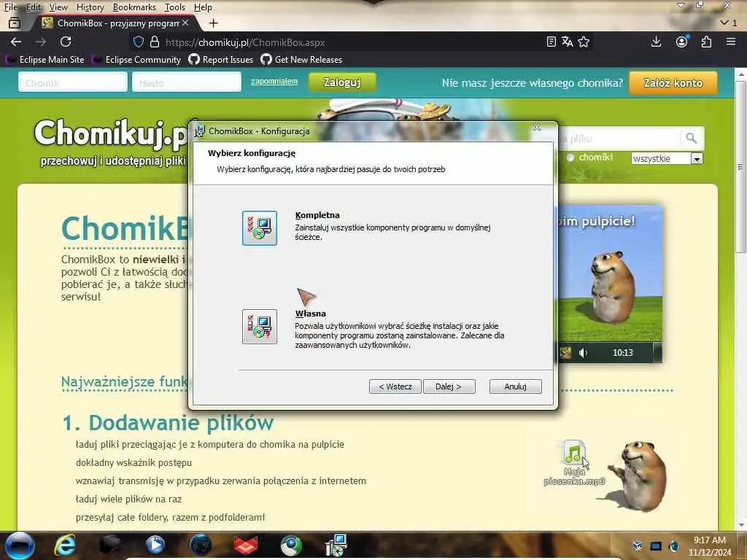Go back with the < Wstecz button

[x=395, y=386]
